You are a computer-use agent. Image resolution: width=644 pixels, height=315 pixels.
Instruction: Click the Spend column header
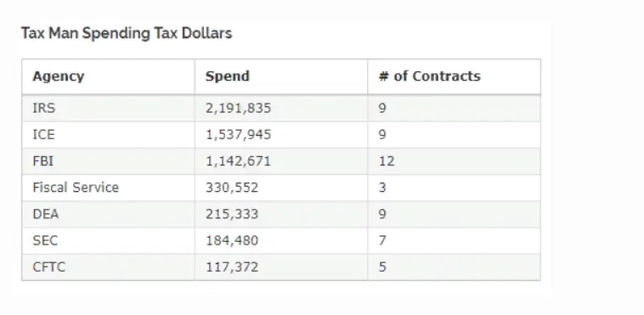click(x=227, y=76)
